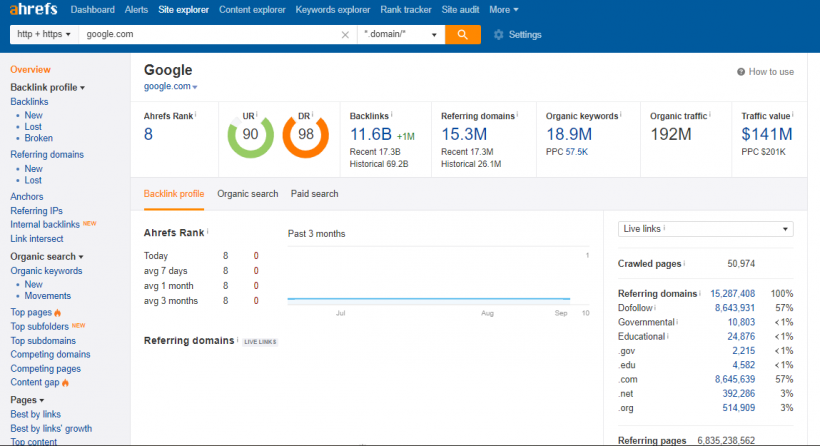
Task: Click flame icon next to Content gap
Action: (x=65, y=383)
